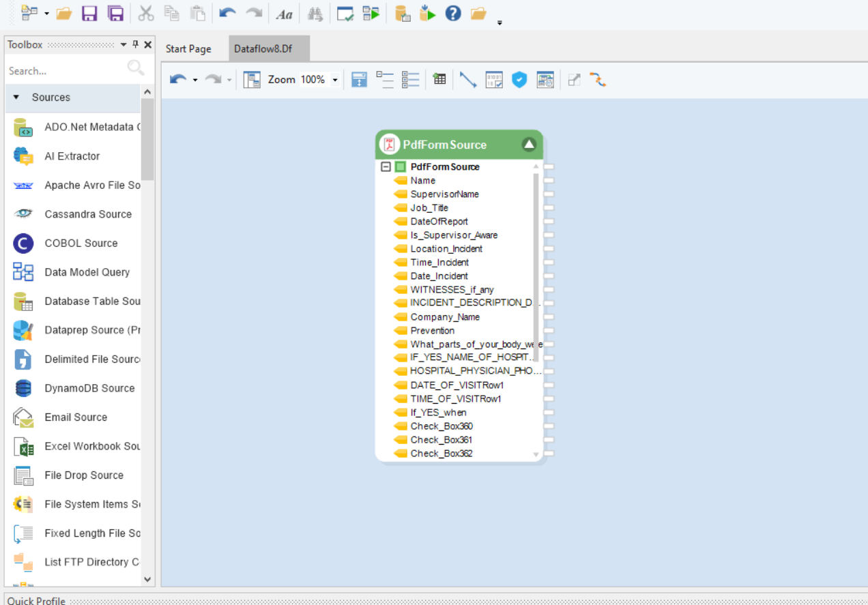Click the orange auto-layout arrows icon
The width and height of the screenshot is (868, 605).
coord(598,80)
